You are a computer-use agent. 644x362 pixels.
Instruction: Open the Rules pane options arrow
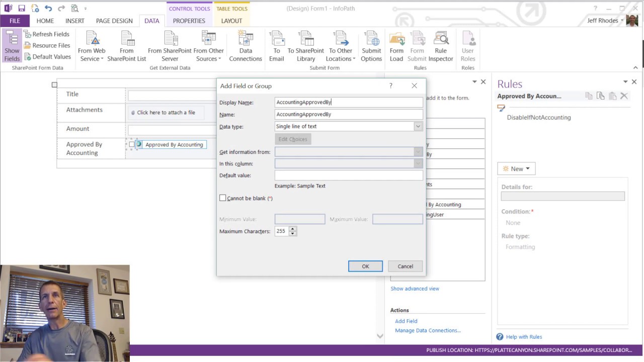[625, 81]
